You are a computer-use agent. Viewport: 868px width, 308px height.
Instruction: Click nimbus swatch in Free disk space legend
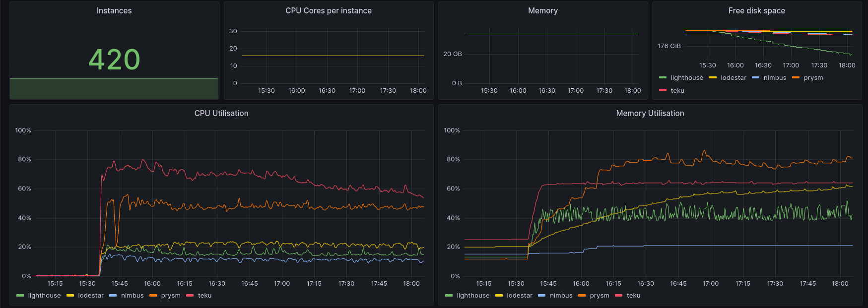click(x=755, y=78)
